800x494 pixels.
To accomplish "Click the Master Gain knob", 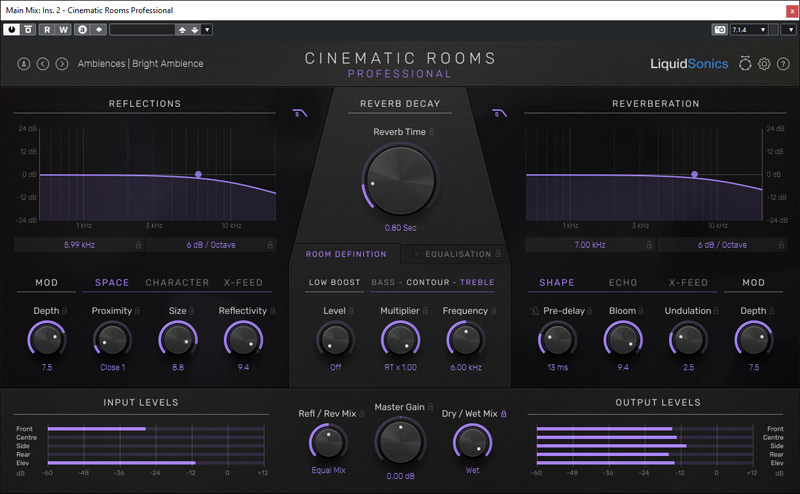I will tap(399, 439).
